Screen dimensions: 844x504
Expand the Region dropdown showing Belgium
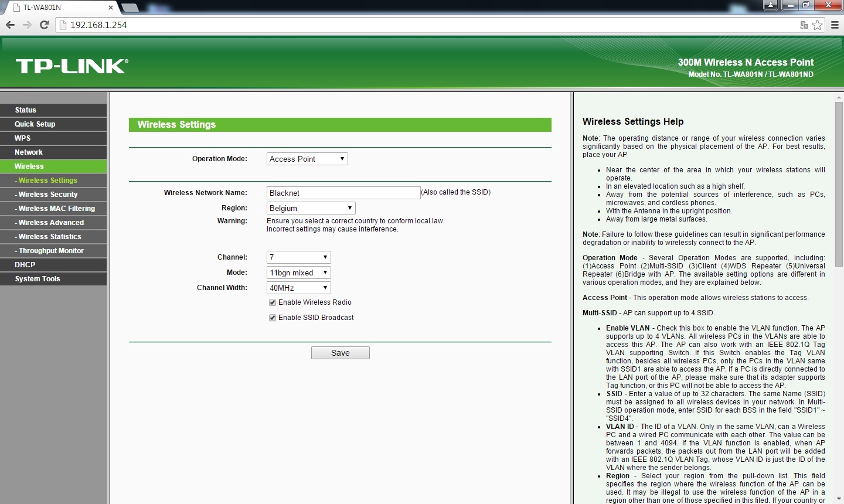point(311,208)
